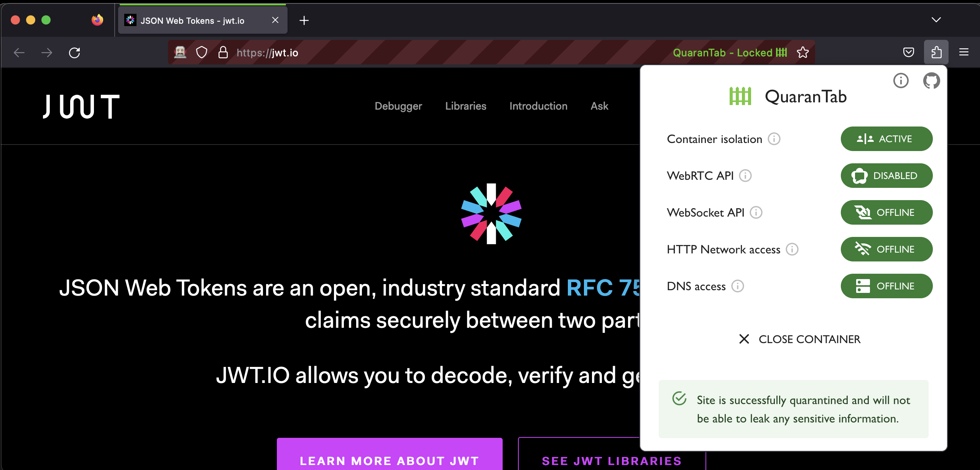Bookmark page with the star icon
The image size is (980, 470).
(802, 53)
